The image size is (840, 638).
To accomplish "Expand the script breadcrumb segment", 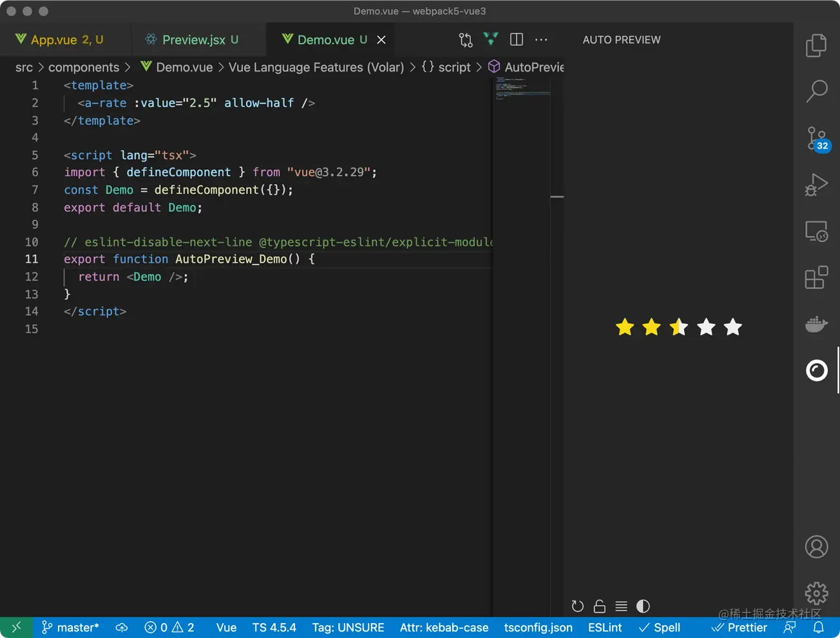I will [454, 68].
